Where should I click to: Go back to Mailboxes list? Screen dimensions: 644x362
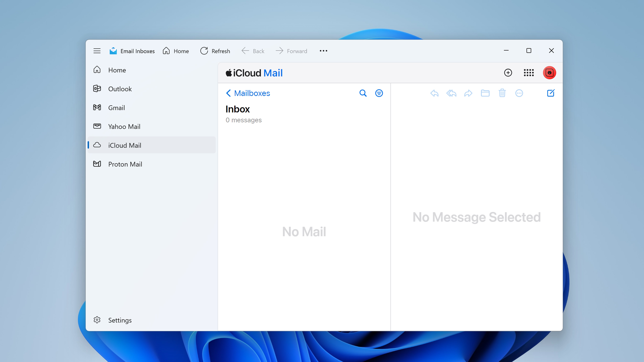248,93
